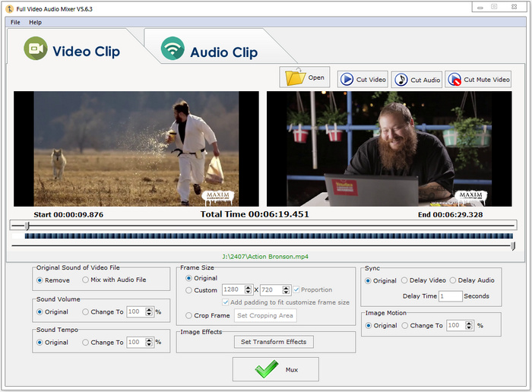Click the app icon in title bar
Viewport: 532px width, 392px height.
pos(9,9)
